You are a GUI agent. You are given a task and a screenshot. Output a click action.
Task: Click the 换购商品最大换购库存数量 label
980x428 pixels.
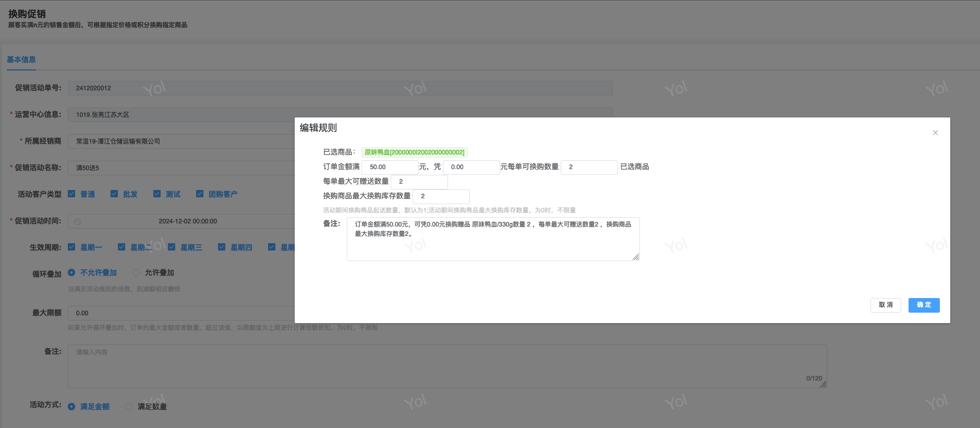tap(367, 196)
